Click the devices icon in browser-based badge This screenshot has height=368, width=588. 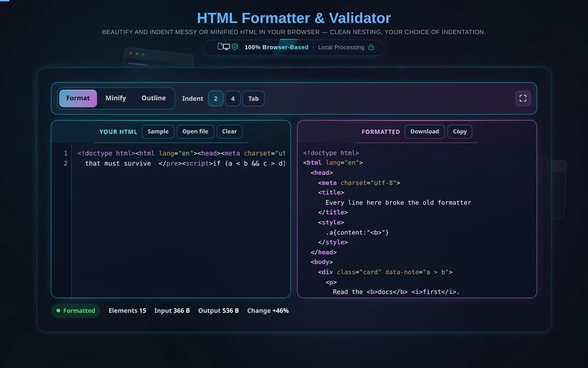click(x=224, y=46)
